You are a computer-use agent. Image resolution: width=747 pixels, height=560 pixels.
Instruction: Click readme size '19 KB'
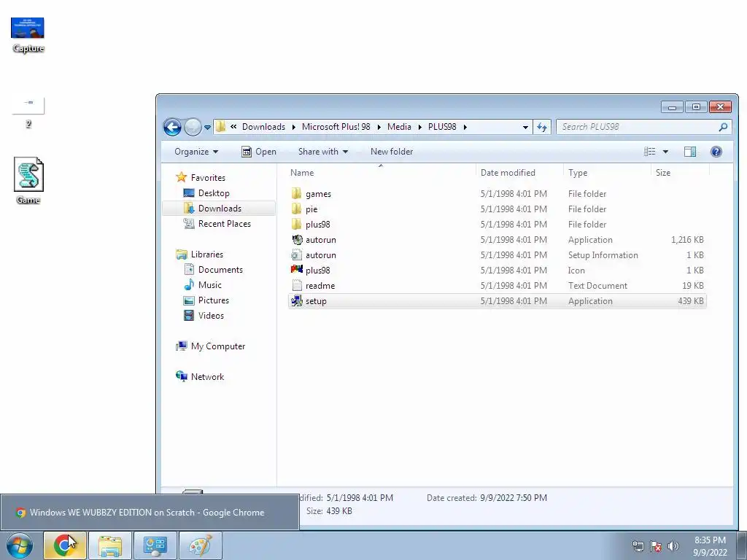(693, 286)
